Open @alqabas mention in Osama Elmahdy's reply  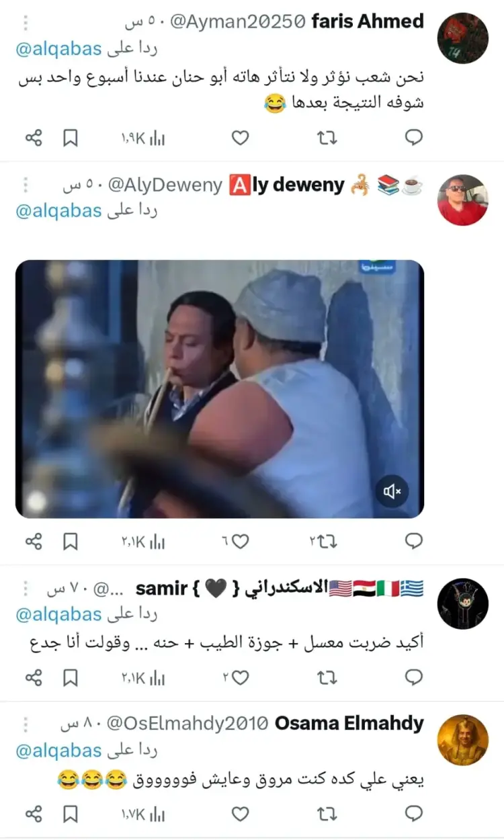(58, 750)
